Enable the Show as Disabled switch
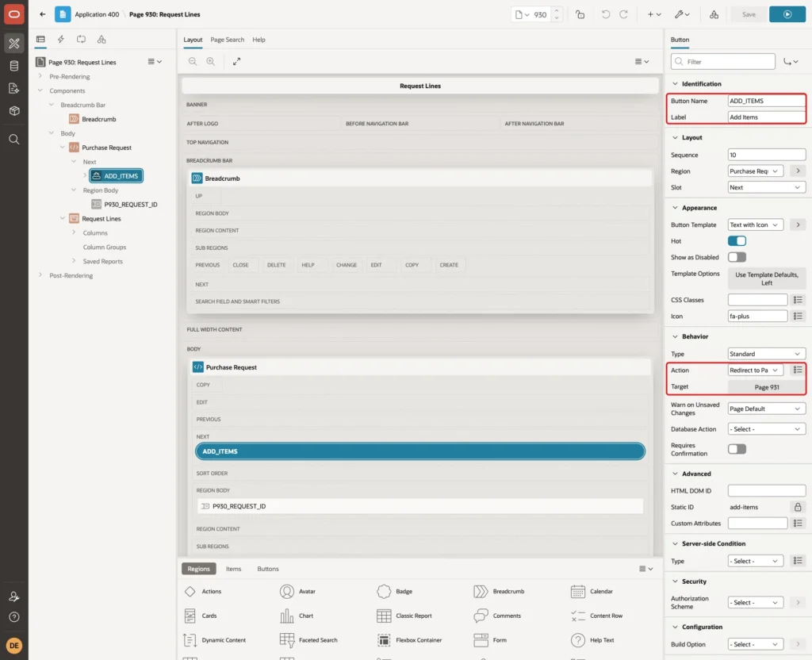The width and height of the screenshot is (812, 660). pyautogui.click(x=737, y=257)
